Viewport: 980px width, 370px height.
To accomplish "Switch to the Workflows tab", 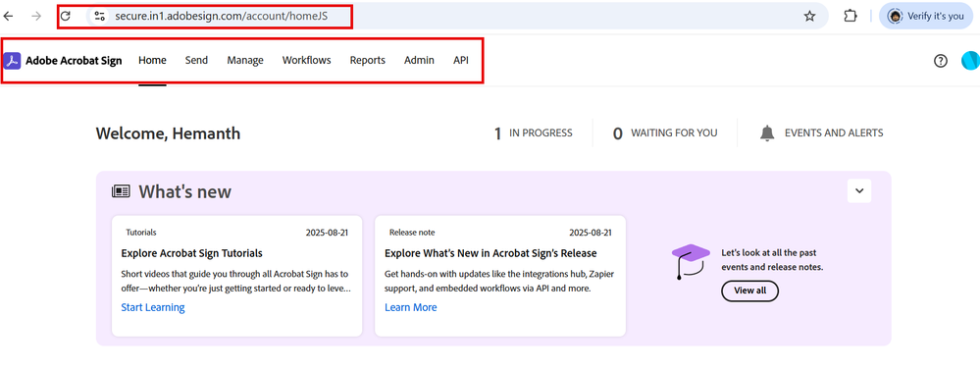I will pyautogui.click(x=306, y=61).
